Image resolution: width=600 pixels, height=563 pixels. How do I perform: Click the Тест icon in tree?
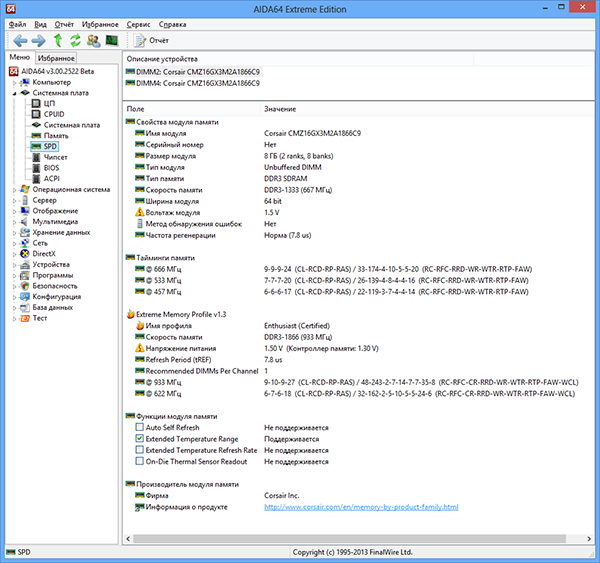tap(25, 318)
